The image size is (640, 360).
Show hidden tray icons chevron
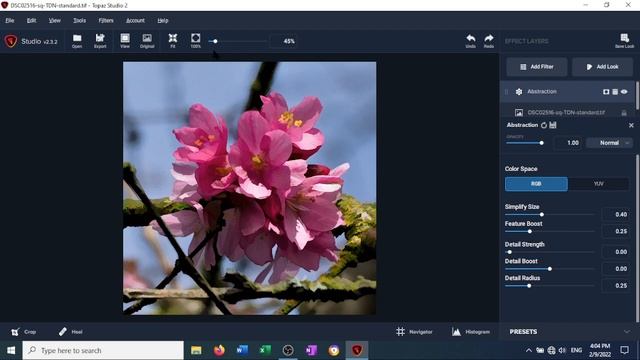pyautogui.click(x=529, y=350)
